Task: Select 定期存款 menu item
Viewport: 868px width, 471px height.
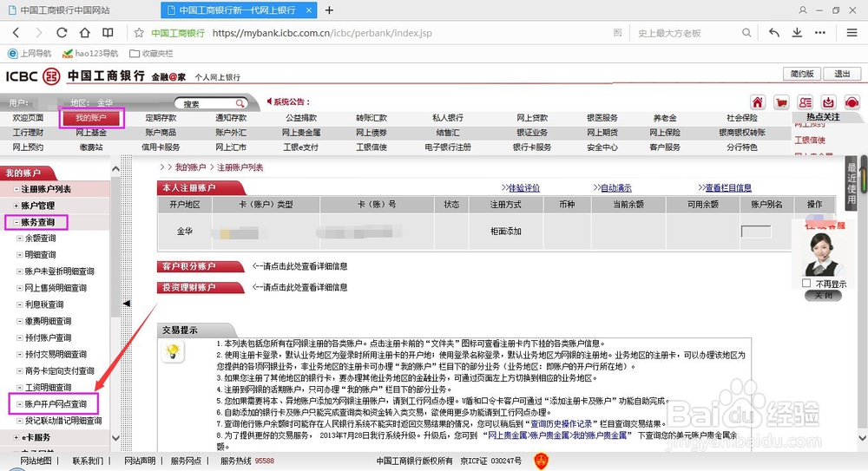Action: [161, 118]
